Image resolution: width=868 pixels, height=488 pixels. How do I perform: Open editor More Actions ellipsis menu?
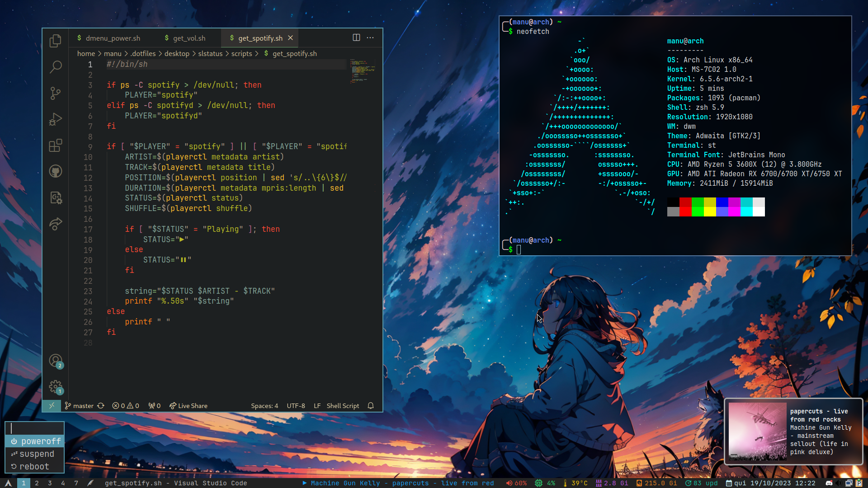coord(370,38)
